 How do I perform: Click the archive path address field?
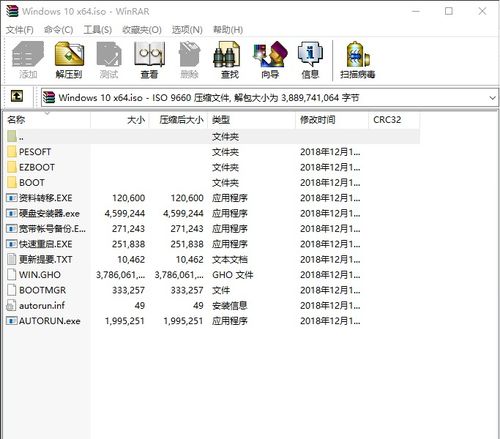pos(269,98)
